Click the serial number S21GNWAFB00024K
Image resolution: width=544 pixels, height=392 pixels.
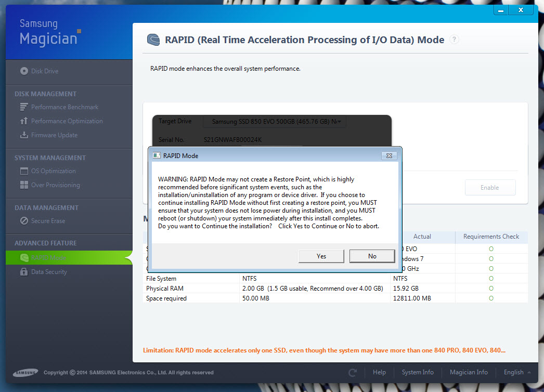[232, 140]
